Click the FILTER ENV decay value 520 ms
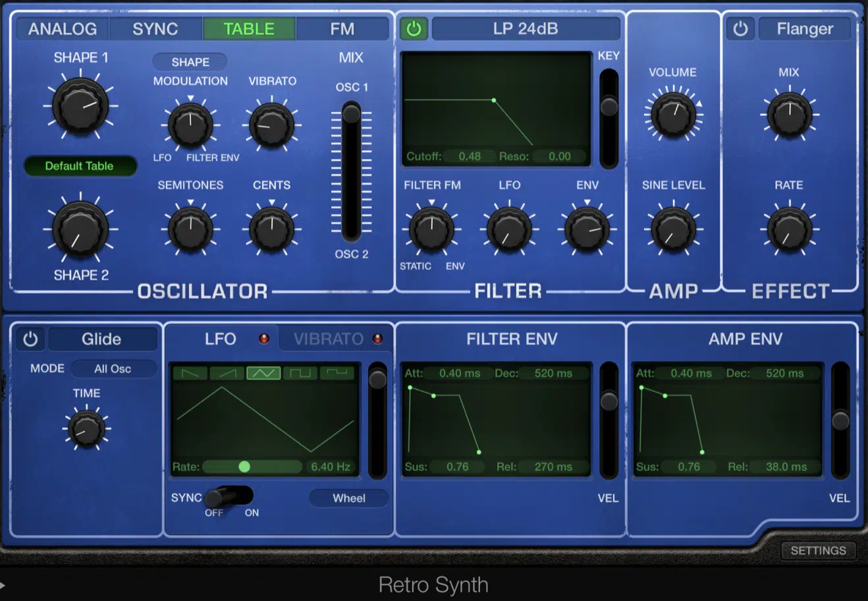 tap(553, 373)
